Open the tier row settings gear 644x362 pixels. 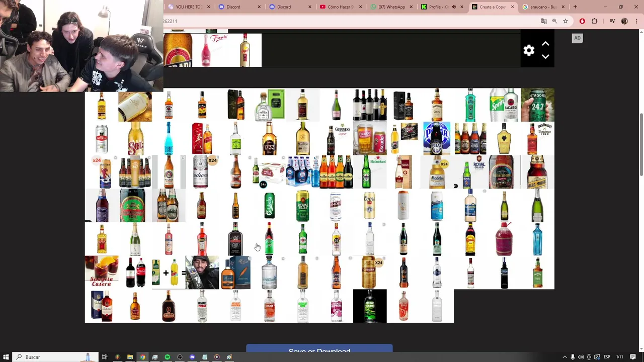[529, 50]
